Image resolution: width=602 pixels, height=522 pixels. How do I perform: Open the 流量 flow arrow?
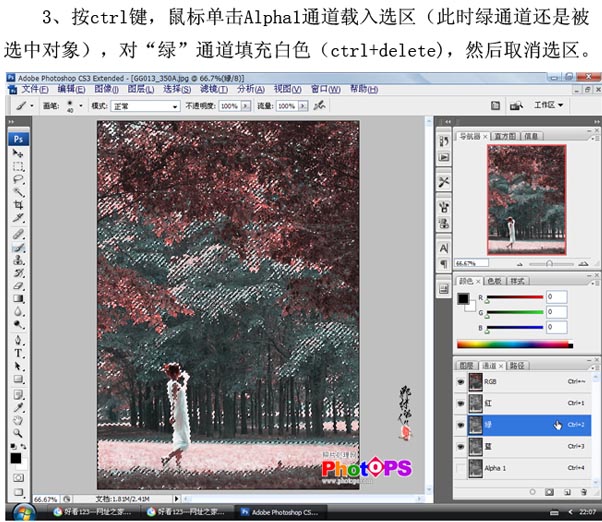click(x=303, y=106)
